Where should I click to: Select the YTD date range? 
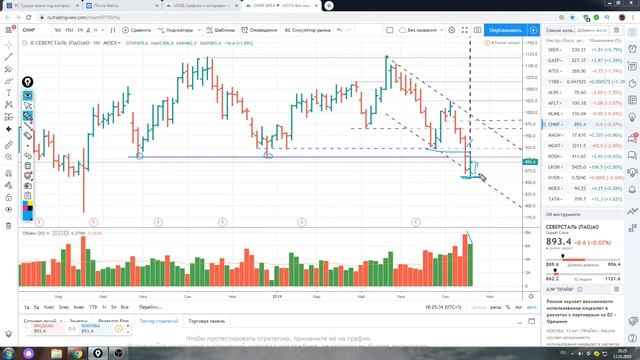pyautogui.click(x=93, y=307)
